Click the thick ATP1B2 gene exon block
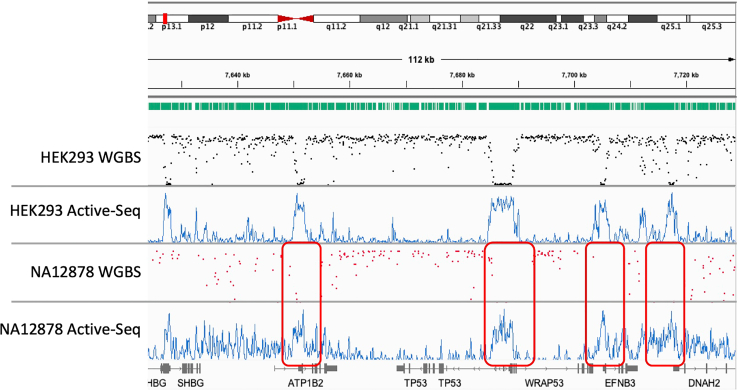Image resolution: width=738 pixels, height=390 pixels. click(331, 368)
